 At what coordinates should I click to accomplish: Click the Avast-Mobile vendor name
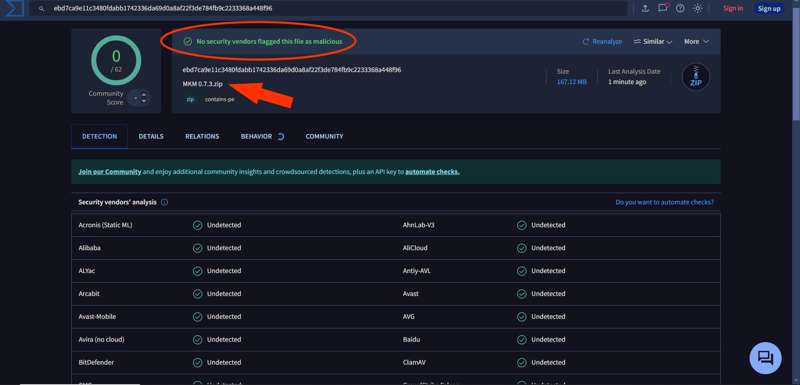97,317
